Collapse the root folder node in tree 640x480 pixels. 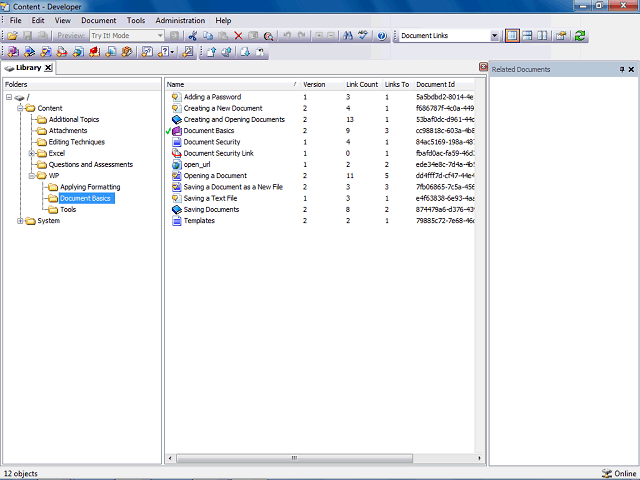point(9,97)
